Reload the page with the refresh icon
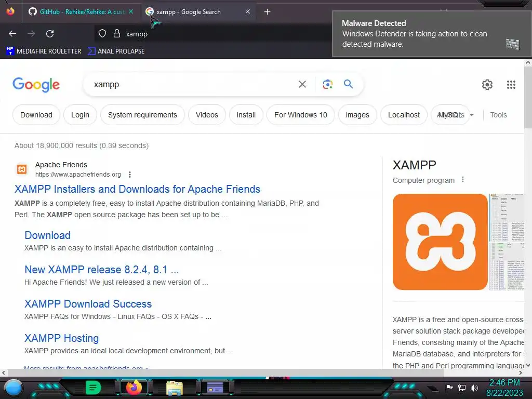Image resolution: width=532 pixels, height=399 pixels. pos(50,34)
